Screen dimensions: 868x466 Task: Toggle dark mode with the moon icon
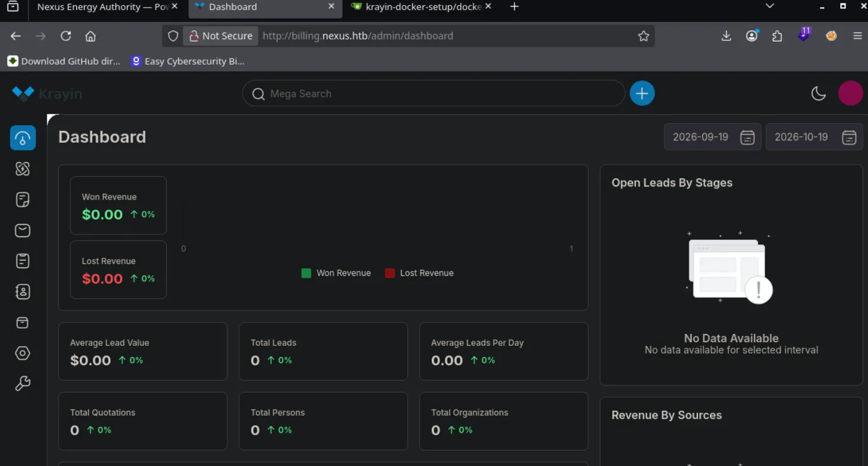pyautogui.click(x=818, y=94)
